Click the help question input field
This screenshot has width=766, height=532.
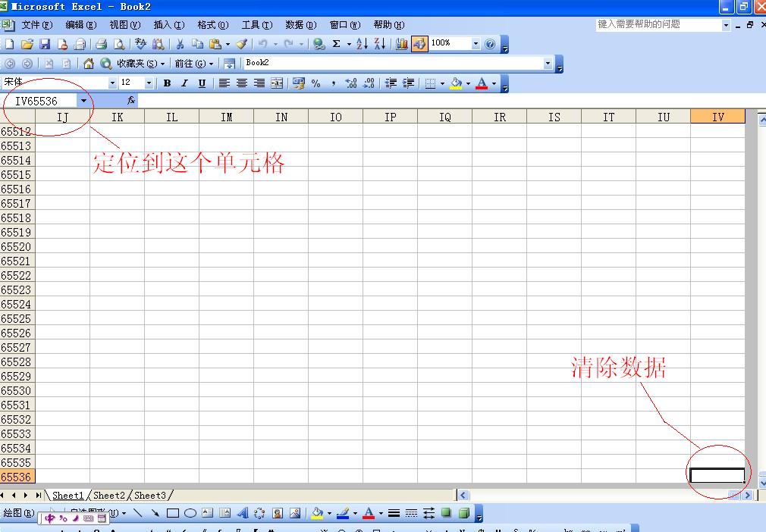(x=658, y=24)
